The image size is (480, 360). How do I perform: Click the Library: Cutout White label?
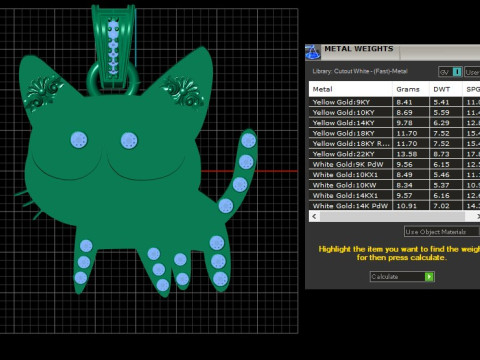coord(360,71)
